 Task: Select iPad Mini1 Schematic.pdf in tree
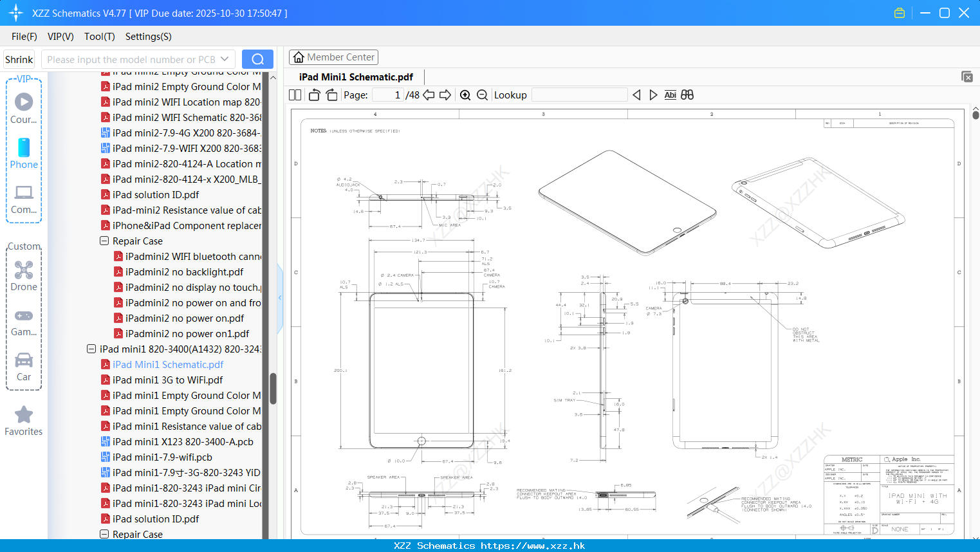point(168,364)
